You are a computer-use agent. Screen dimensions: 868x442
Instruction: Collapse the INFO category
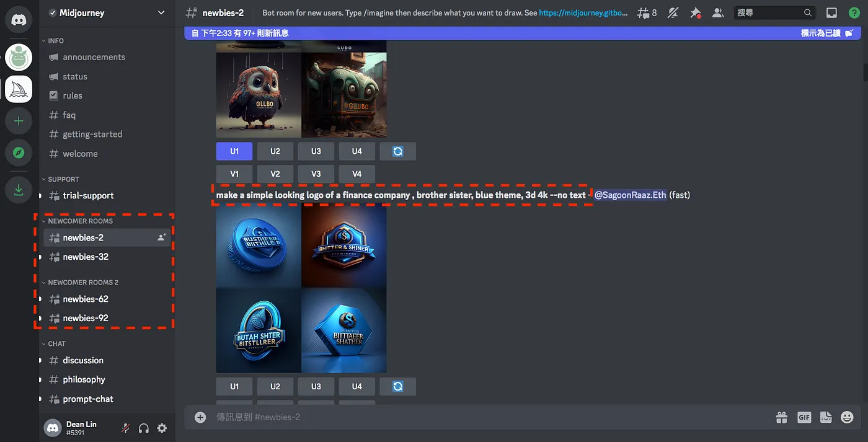coord(53,40)
